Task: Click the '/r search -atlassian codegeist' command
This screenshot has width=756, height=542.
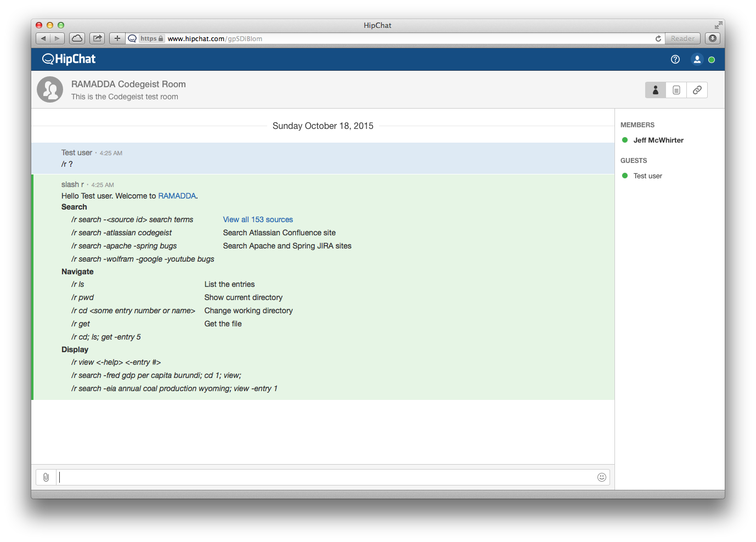Action: coord(121,233)
